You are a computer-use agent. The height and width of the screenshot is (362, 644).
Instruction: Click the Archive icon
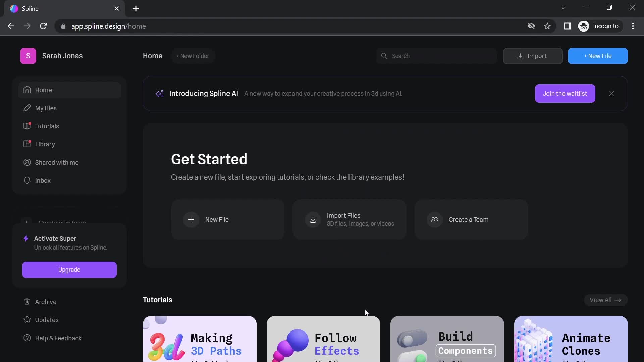point(26,301)
